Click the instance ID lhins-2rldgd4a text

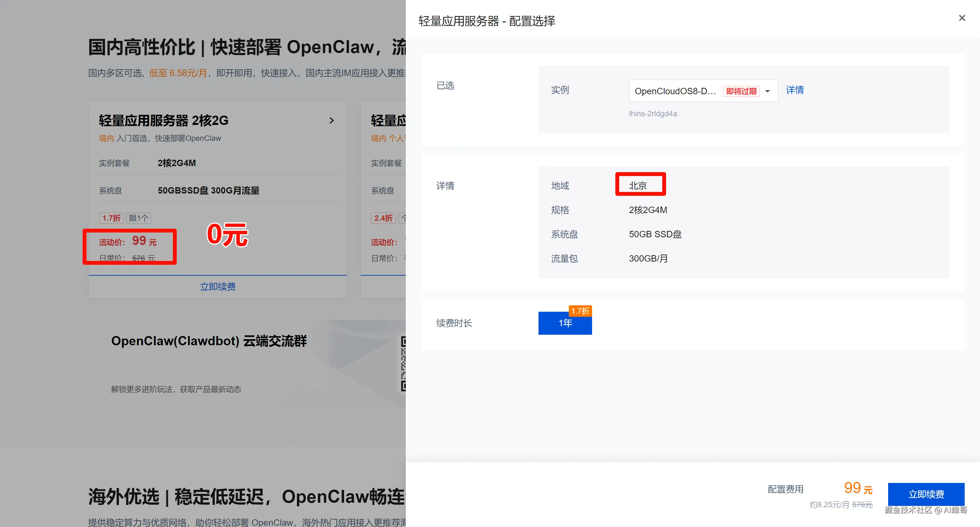[x=652, y=113]
